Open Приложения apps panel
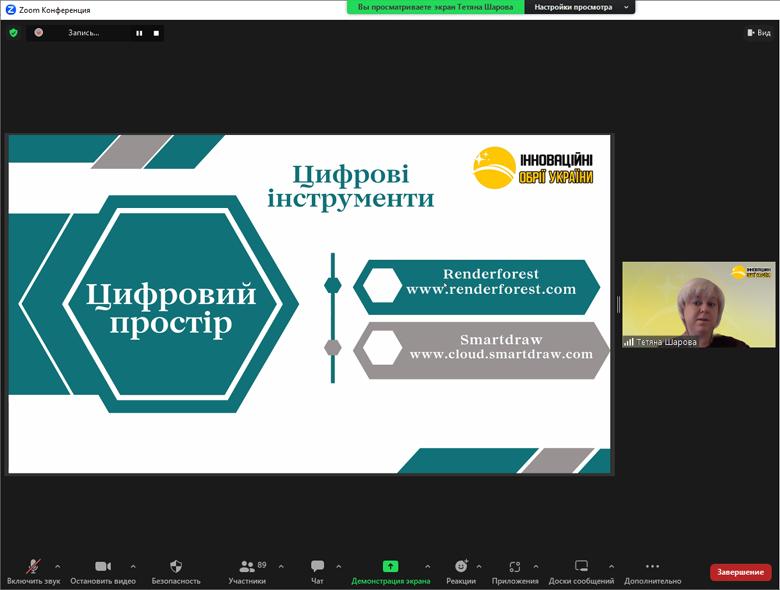The width and height of the screenshot is (780, 590). click(515, 571)
